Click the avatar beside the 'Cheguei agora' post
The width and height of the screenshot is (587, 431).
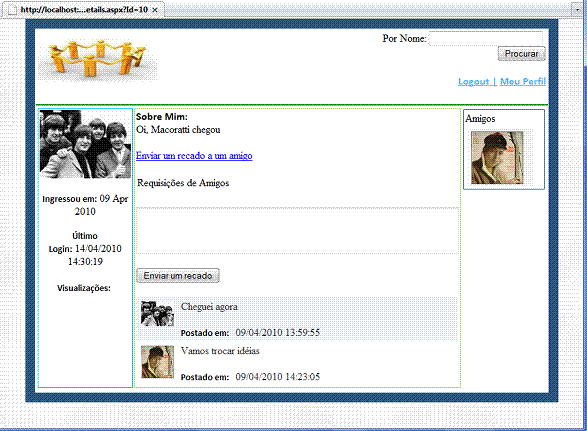point(157,314)
